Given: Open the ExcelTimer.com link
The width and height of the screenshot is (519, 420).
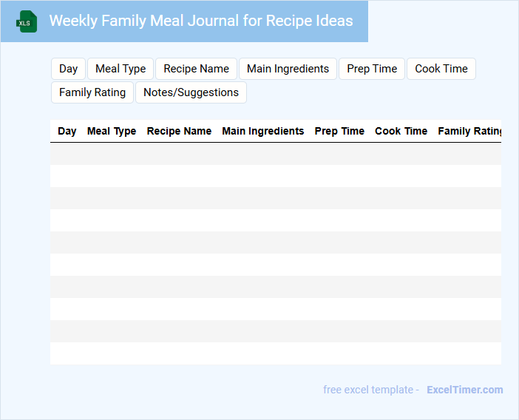Looking at the screenshot, I should point(464,390).
